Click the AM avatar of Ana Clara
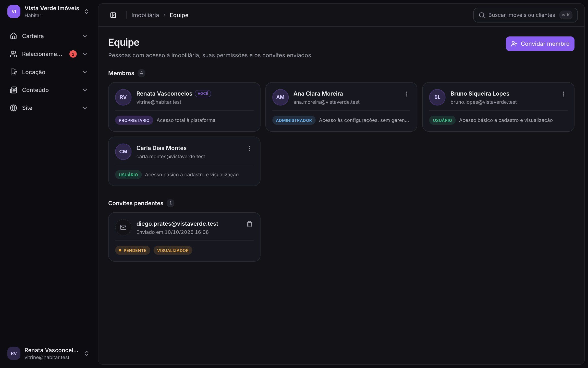This screenshot has height=368, width=588. tap(280, 97)
